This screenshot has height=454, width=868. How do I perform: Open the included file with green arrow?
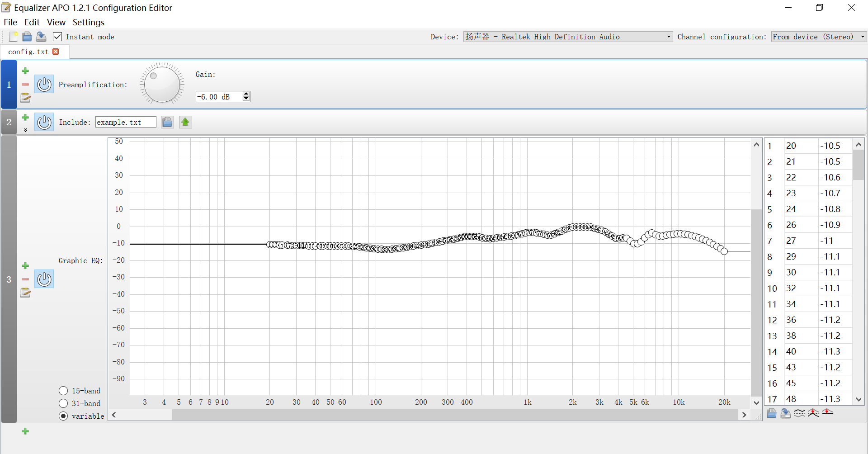(x=185, y=122)
